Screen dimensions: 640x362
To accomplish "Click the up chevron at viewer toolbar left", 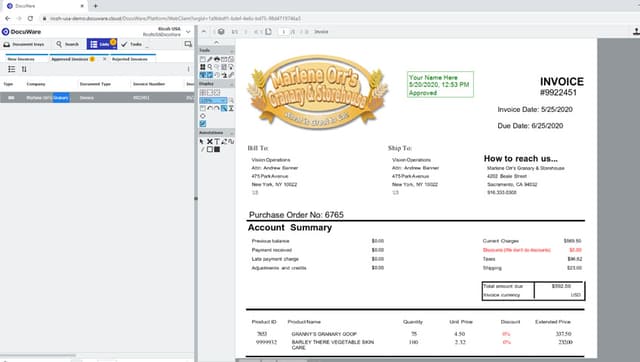I will [x=204, y=31].
